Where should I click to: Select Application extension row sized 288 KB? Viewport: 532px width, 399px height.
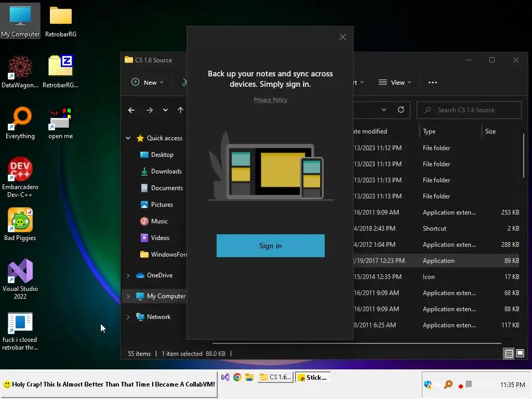coord(436,245)
